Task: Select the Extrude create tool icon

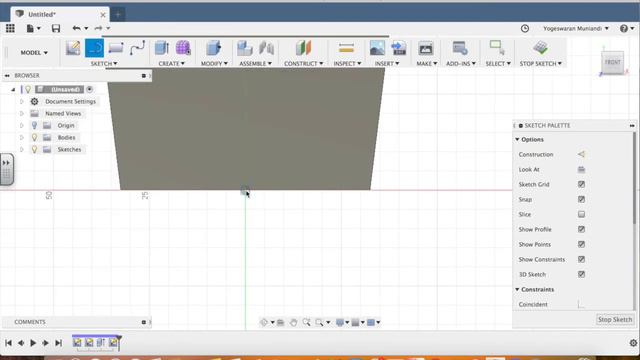Action: pos(162,48)
